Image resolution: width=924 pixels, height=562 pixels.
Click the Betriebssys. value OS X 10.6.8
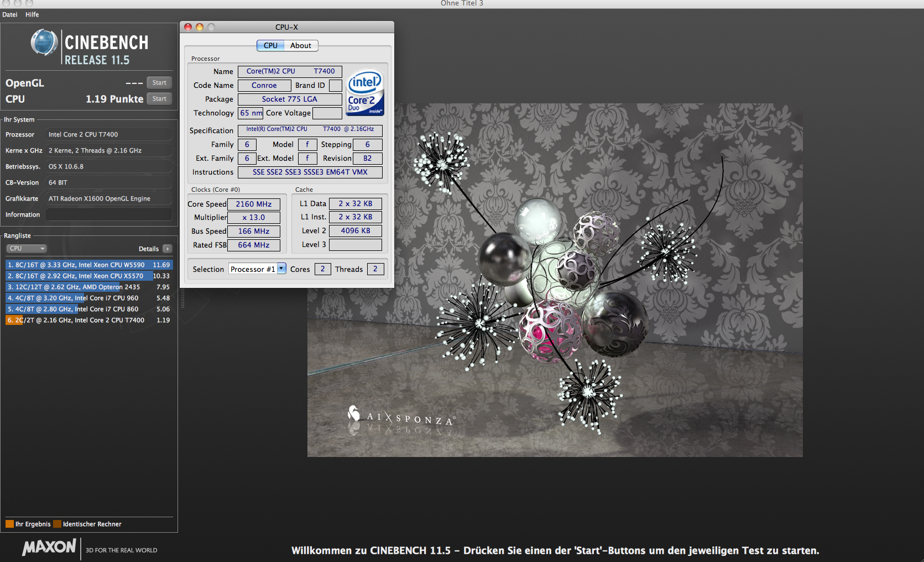click(x=109, y=166)
